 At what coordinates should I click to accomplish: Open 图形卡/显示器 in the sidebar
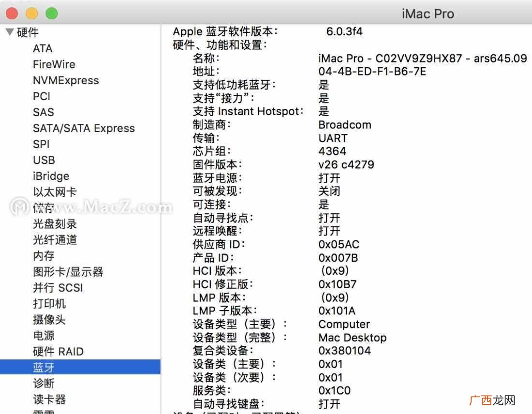point(68,272)
